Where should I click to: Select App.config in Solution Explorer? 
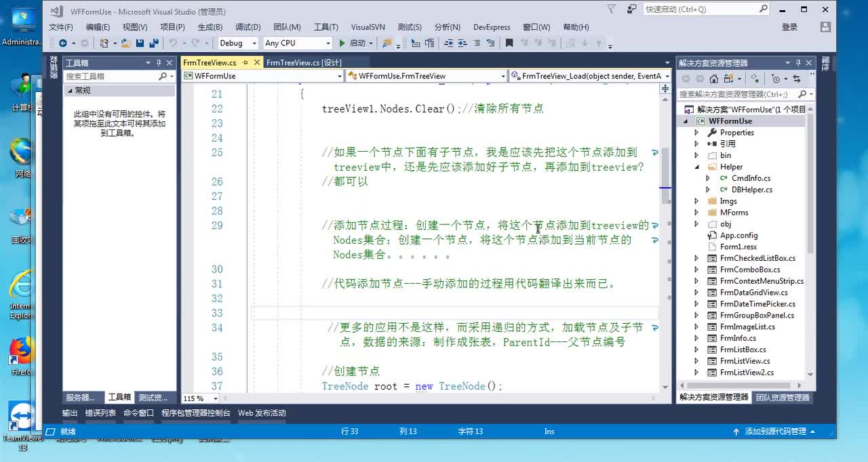738,235
